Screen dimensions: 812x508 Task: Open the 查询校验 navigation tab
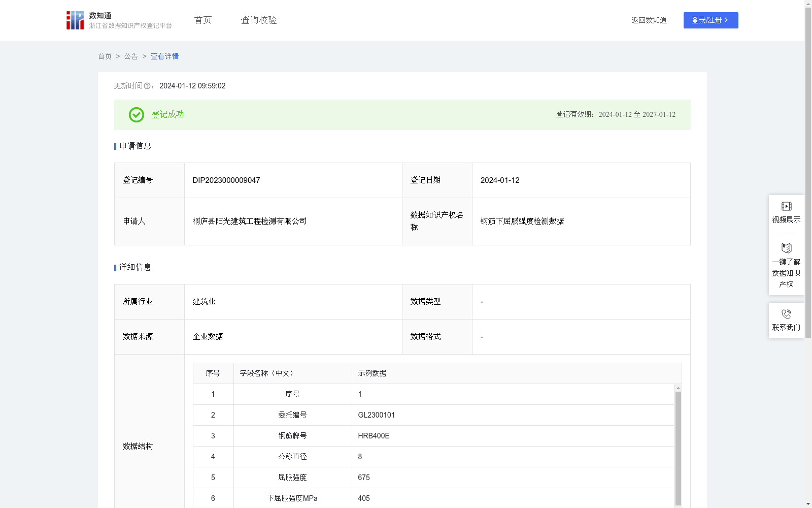[259, 20]
